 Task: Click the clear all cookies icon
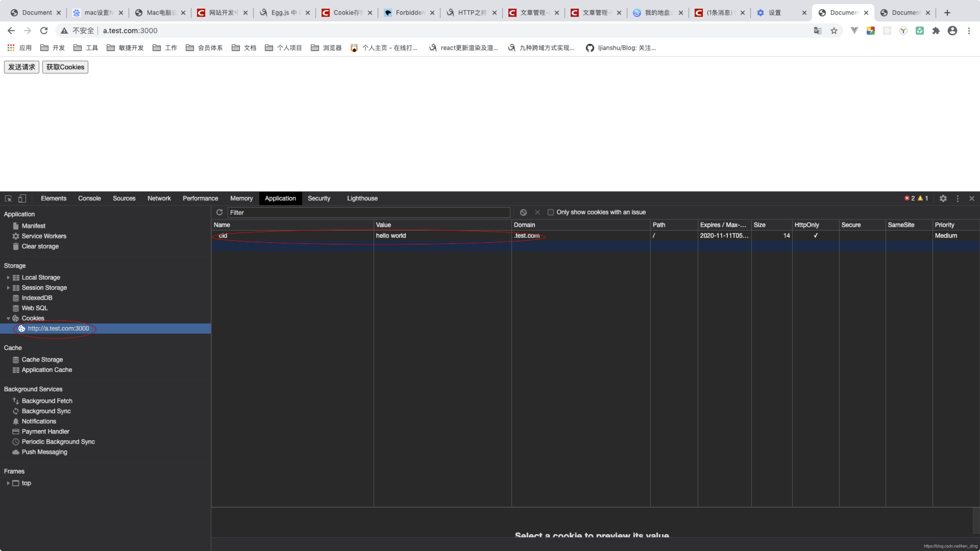coord(523,212)
